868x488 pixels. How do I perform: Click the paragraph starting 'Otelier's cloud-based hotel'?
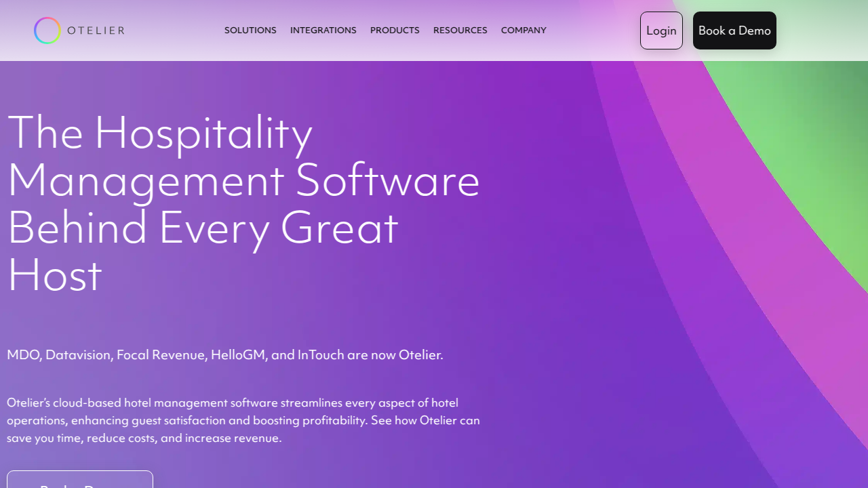(x=243, y=420)
